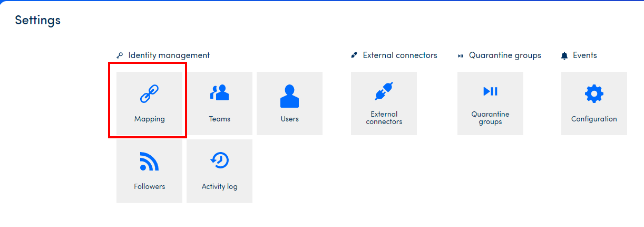Open Followers using the feed icon
The height and width of the screenshot is (227, 644).
click(x=149, y=161)
